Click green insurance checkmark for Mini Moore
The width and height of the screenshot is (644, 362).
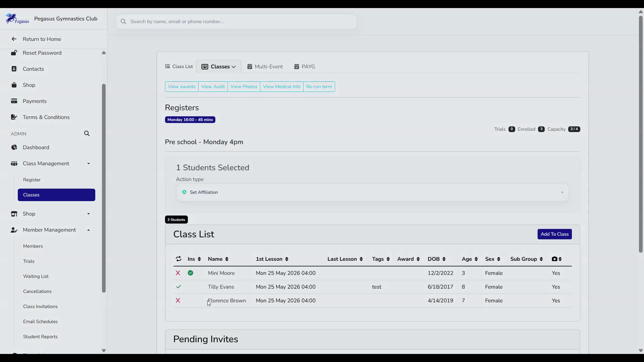(191, 273)
